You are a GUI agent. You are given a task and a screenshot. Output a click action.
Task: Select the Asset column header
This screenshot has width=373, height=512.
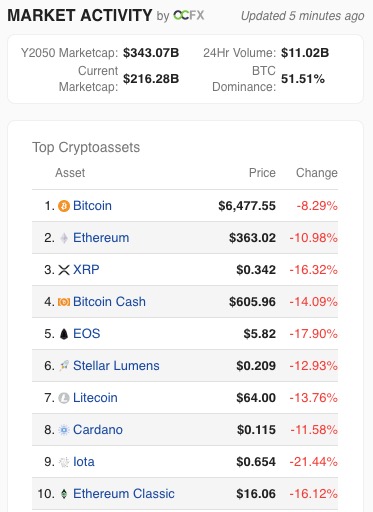pos(70,173)
